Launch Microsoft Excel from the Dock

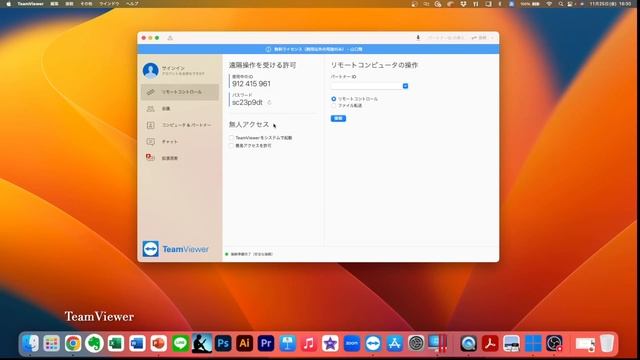(x=116, y=343)
